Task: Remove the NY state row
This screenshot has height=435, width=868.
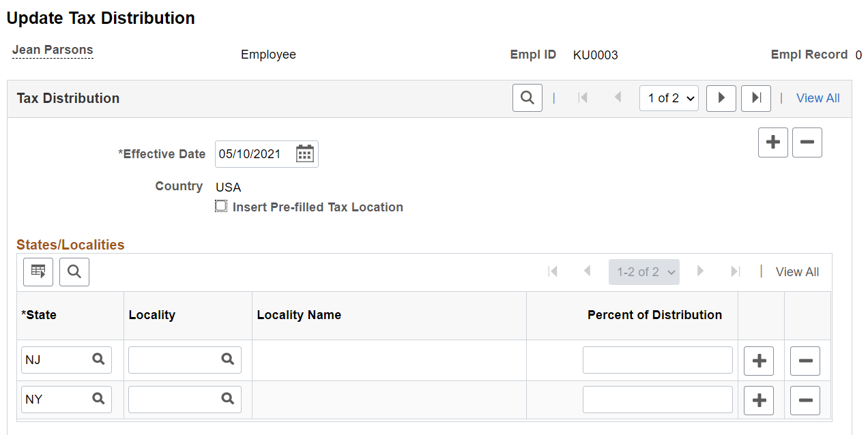Action: (x=805, y=400)
